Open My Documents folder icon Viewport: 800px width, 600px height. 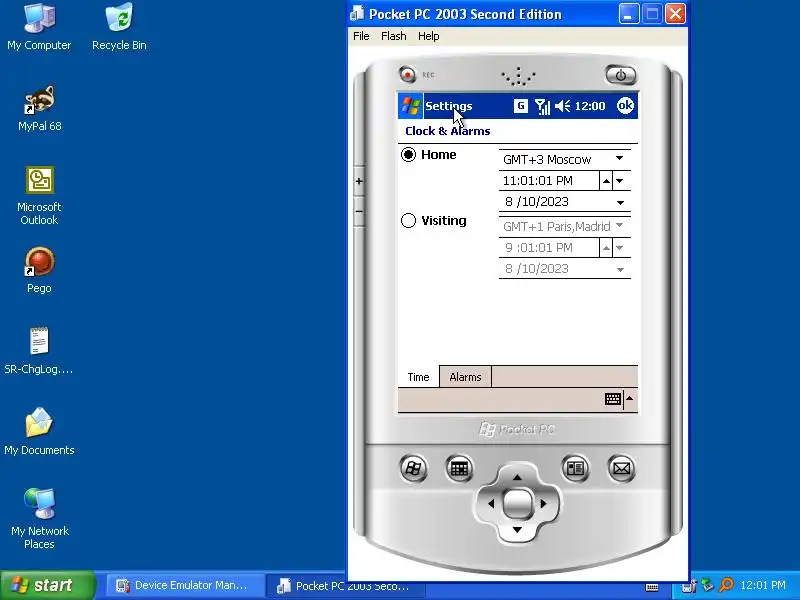pyautogui.click(x=39, y=432)
